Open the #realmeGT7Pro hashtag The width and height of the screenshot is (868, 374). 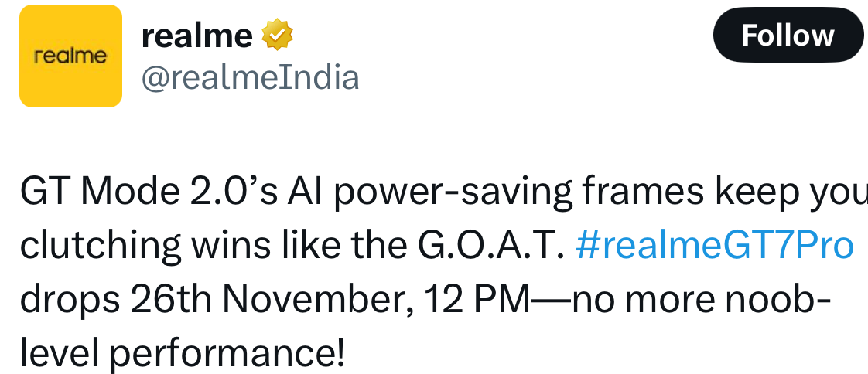pos(715,246)
